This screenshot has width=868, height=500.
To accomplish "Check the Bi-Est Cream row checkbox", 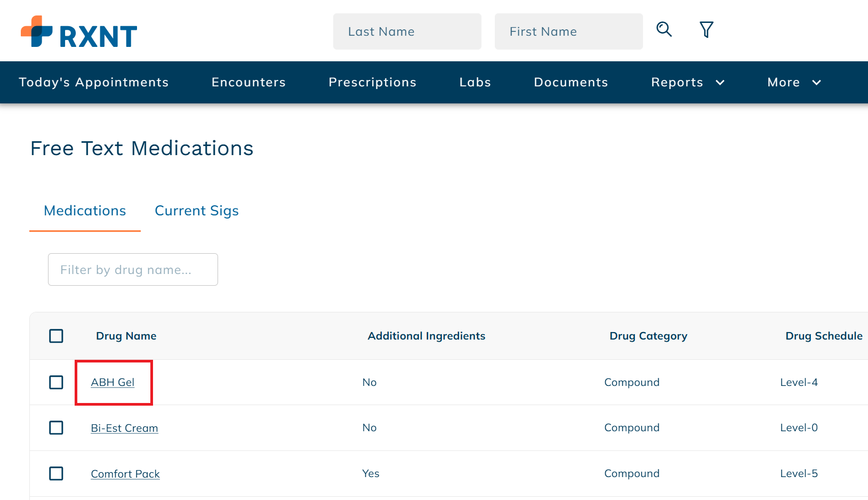I will pyautogui.click(x=56, y=428).
